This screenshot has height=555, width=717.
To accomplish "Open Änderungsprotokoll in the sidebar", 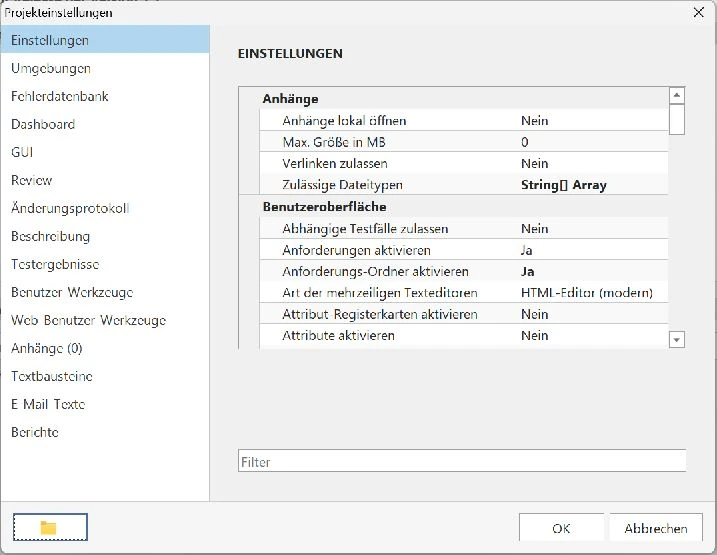I will coord(105,208).
